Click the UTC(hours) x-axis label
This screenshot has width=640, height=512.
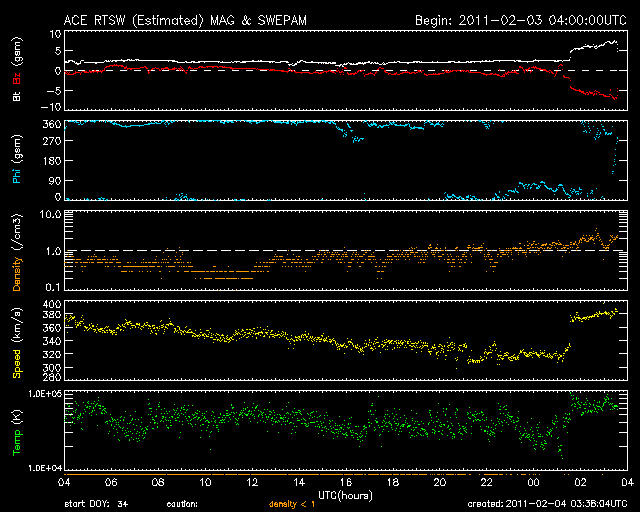pos(347,494)
